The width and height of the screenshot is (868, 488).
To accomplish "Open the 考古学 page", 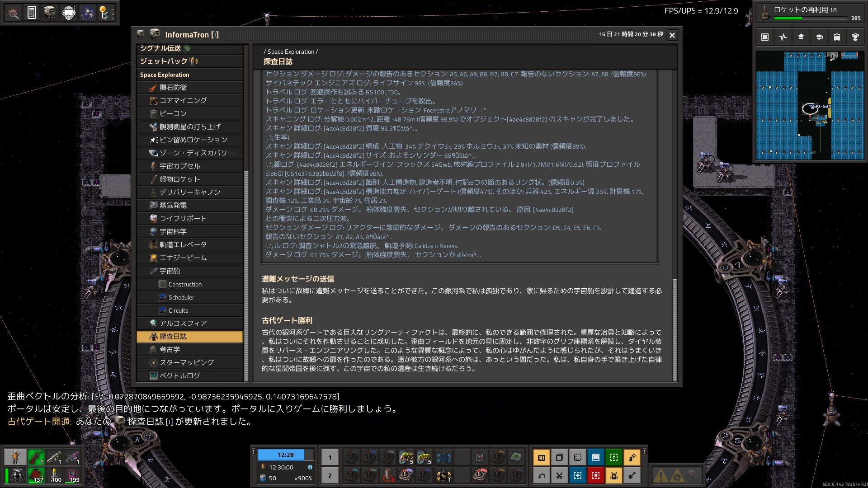I will 190,350.
